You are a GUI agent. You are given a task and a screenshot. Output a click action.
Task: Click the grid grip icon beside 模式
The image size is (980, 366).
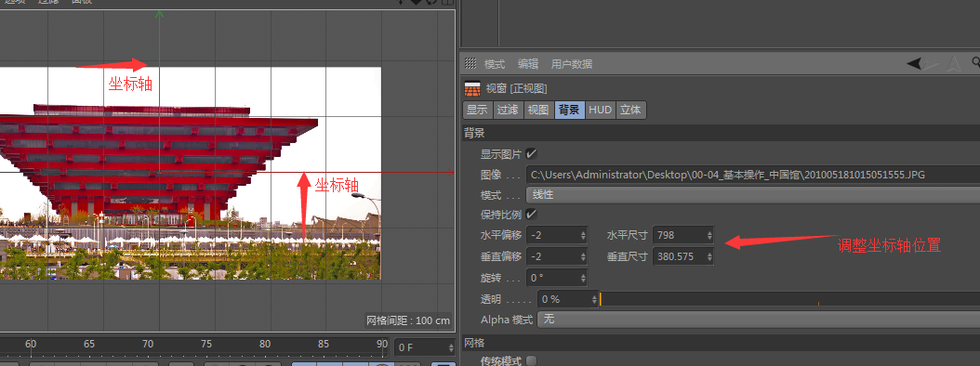(x=470, y=63)
